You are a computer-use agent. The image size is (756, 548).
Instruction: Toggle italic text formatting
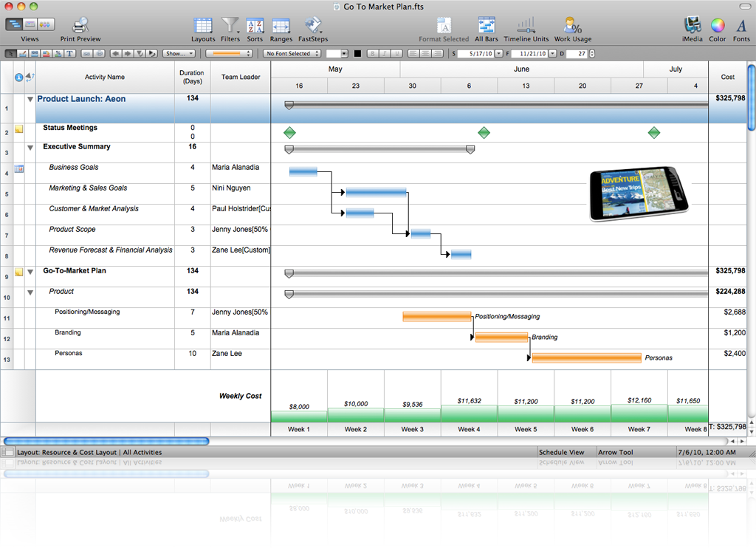coord(385,53)
